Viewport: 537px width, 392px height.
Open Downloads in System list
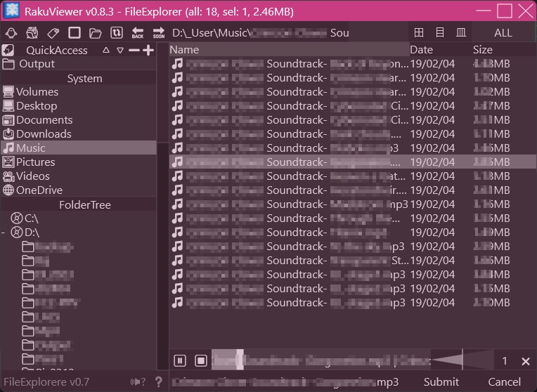click(x=79, y=134)
